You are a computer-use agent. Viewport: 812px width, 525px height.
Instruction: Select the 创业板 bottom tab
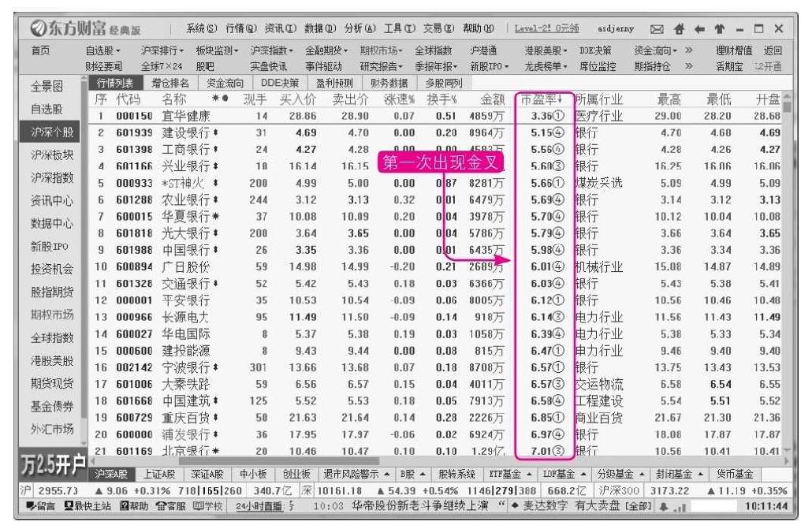(296, 474)
